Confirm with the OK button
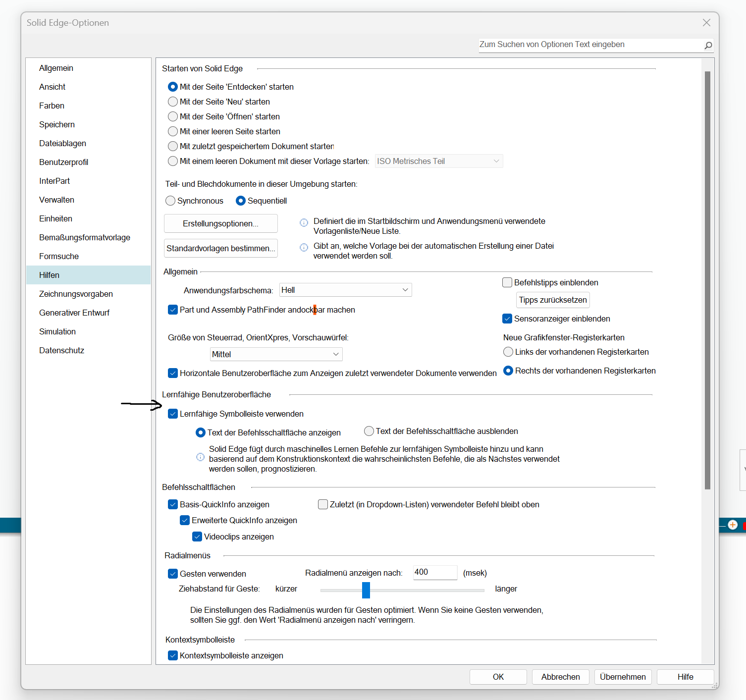Screen dimensions: 746x700 pos(498,677)
